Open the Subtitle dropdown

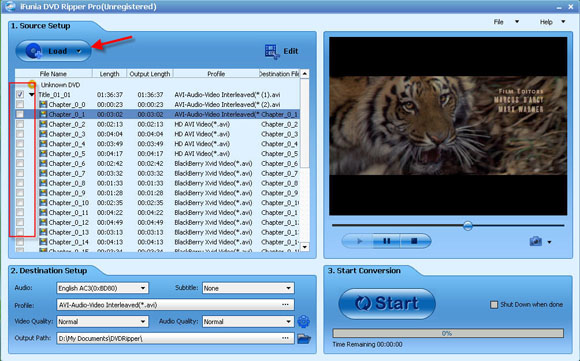[x=248, y=288]
